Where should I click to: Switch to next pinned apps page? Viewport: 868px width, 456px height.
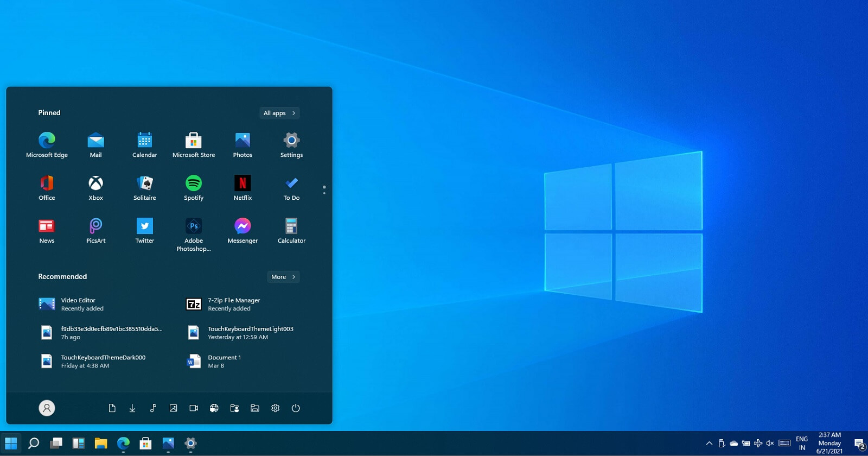tap(324, 193)
